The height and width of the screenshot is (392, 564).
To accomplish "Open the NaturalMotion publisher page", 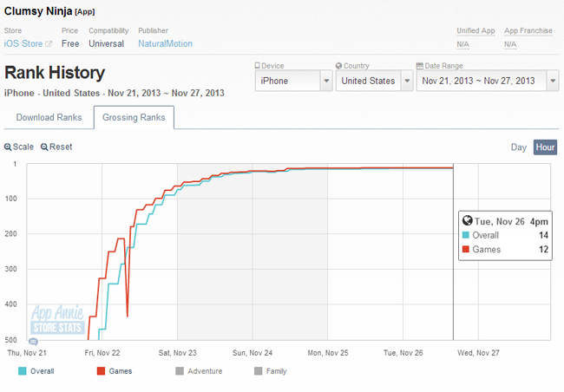I will [x=165, y=43].
